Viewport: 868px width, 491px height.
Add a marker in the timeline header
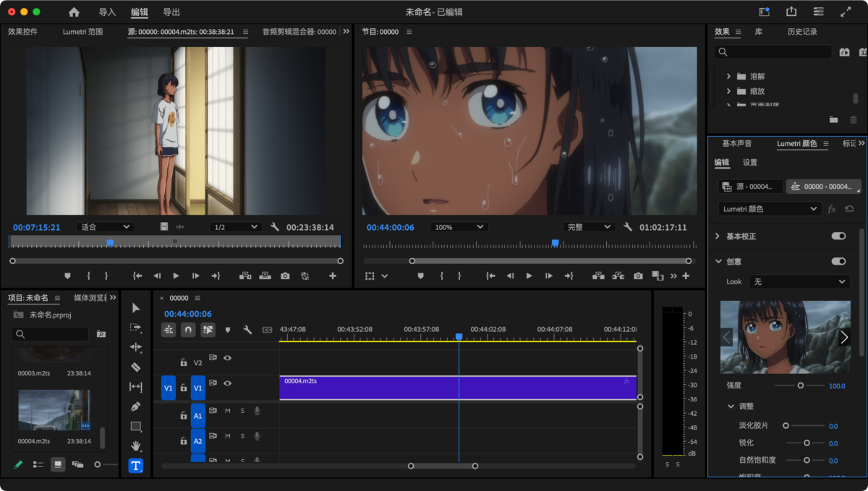click(x=228, y=330)
